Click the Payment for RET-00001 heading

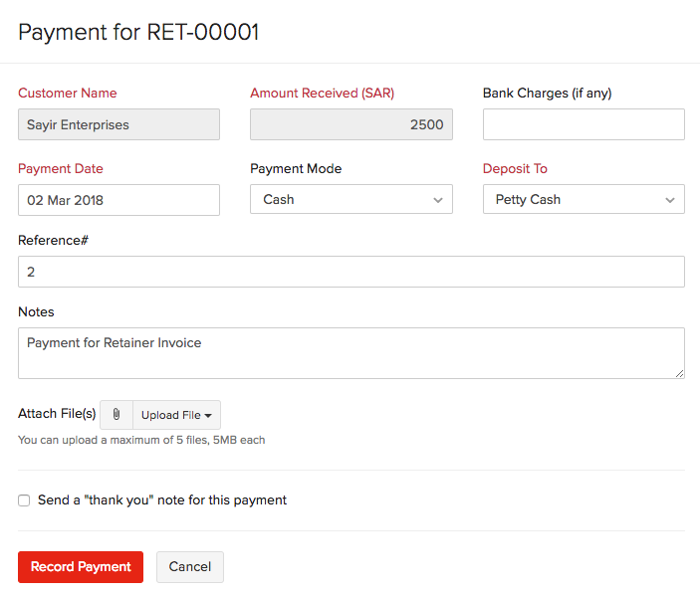coord(138,32)
